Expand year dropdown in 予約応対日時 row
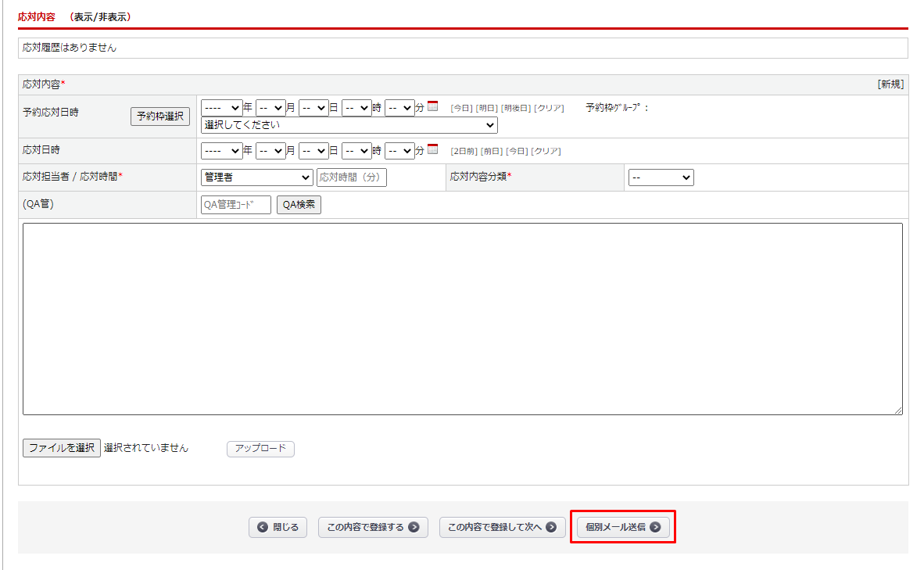 pos(222,108)
